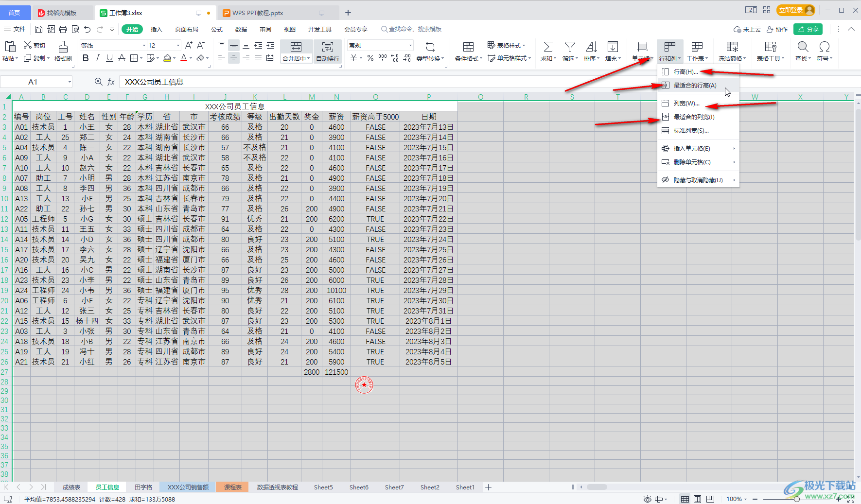Toggle Italic formatting

point(98,58)
